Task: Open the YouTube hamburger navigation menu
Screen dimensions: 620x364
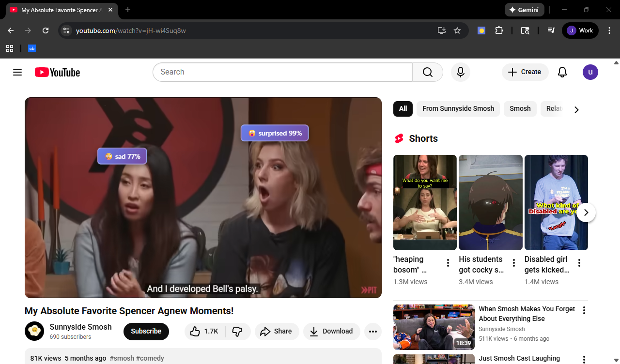Action: coord(17,72)
